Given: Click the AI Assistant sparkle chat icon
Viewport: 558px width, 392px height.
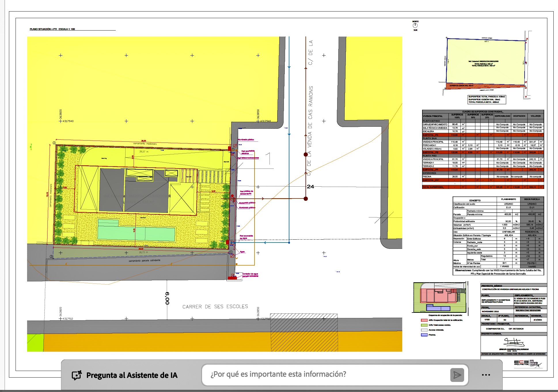Looking at the screenshot, I should pyautogui.click(x=77, y=375).
